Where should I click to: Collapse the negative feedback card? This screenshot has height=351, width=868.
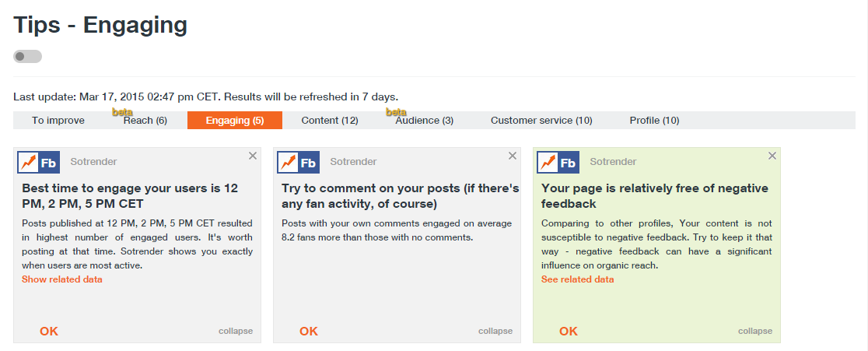[755, 331]
